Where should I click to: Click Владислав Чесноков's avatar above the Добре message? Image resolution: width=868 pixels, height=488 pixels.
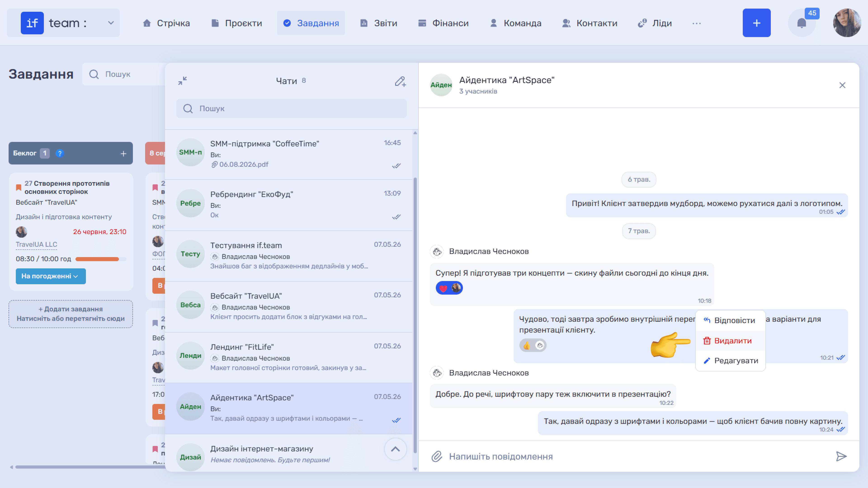(x=437, y=373)
